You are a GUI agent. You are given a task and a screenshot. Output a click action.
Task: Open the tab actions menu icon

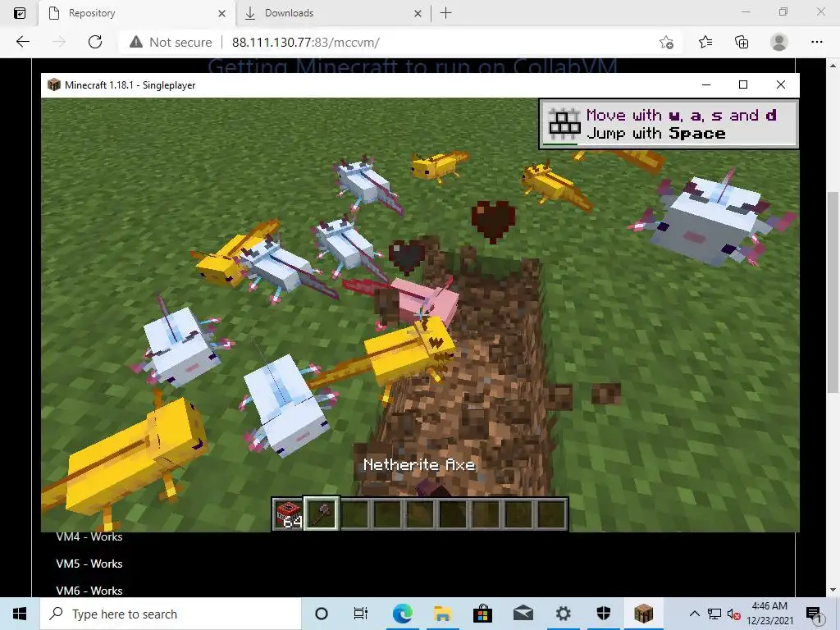point(20,13)
